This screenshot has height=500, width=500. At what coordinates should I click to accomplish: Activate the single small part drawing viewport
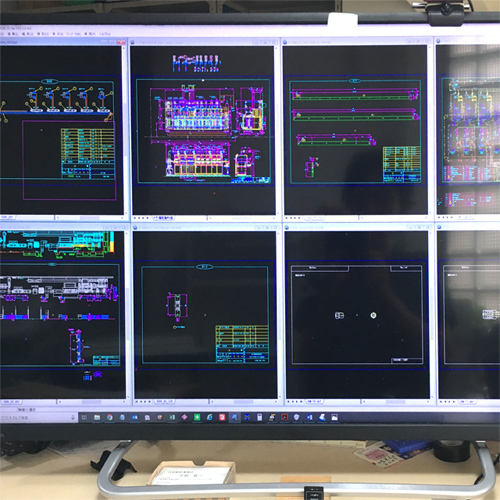(x=206, y=315)
